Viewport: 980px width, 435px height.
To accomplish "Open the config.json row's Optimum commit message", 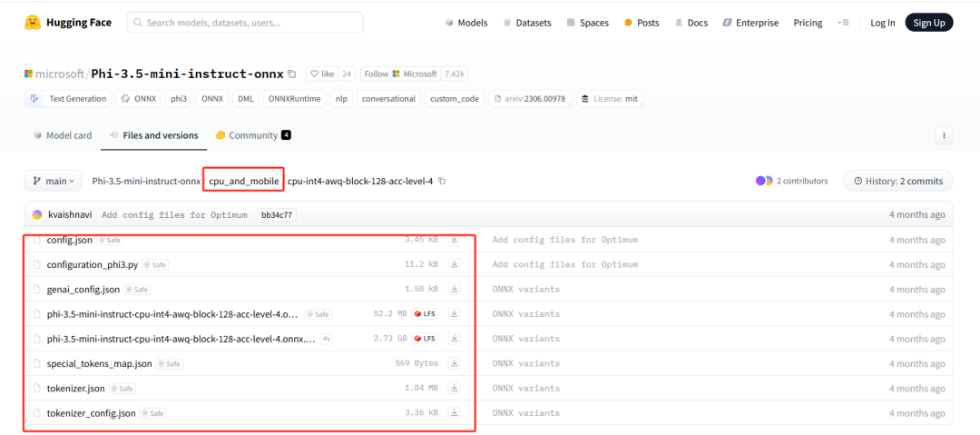I will coord(565,240).
